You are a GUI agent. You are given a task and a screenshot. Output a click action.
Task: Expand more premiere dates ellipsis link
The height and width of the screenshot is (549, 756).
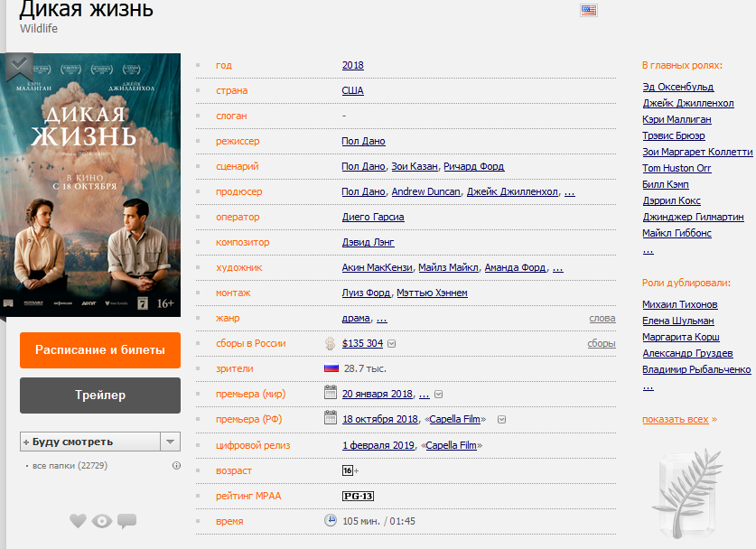pyautogui.click(x=425, y=394)
